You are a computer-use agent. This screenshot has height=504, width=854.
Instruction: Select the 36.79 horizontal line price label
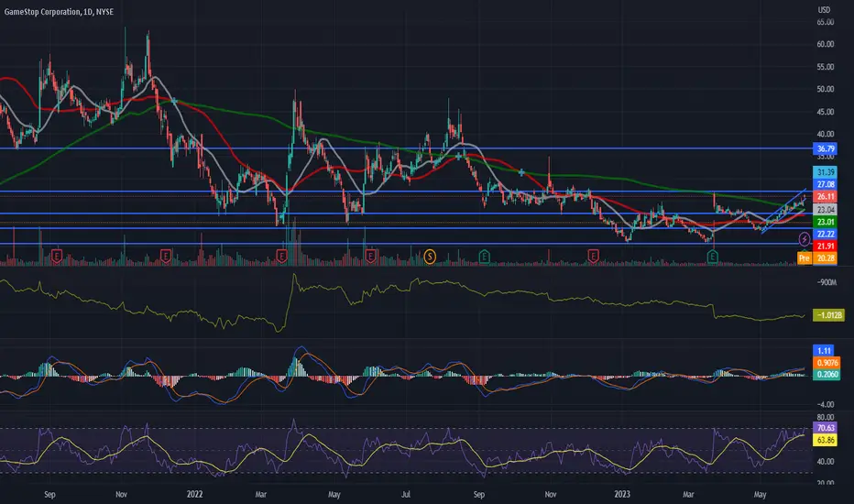click(825, 148)
